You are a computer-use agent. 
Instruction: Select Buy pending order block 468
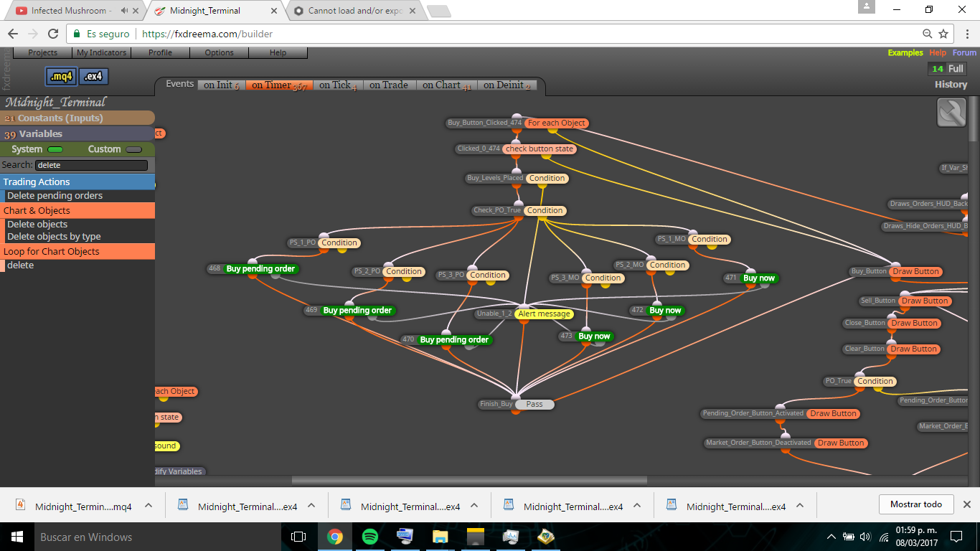260,269
